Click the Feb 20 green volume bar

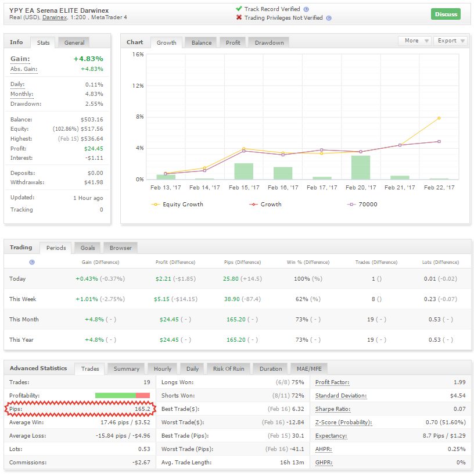(361, 167)
